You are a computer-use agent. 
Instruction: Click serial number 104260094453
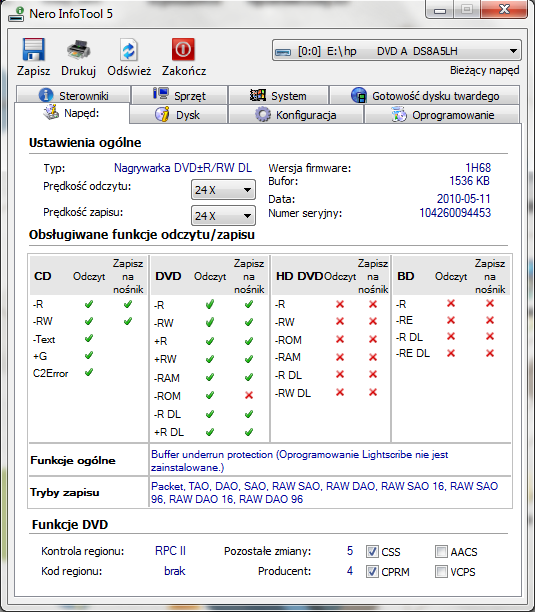pyautogui.click(x=455, y=213)
